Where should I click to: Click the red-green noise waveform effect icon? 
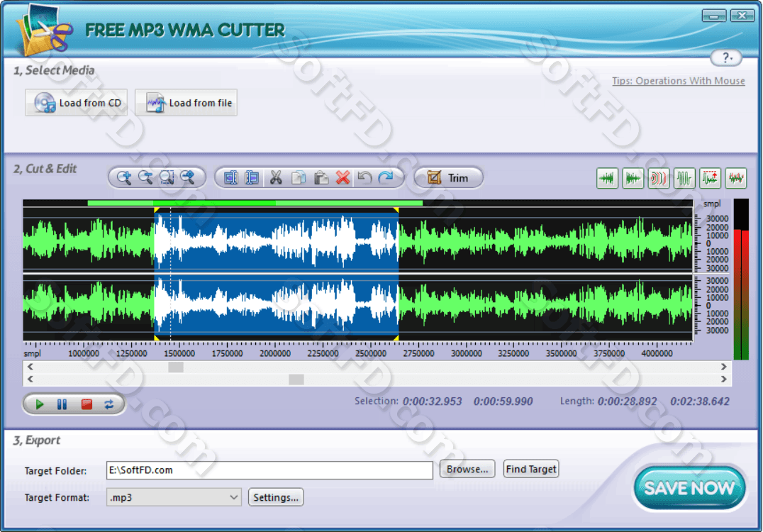coord(736,178)
